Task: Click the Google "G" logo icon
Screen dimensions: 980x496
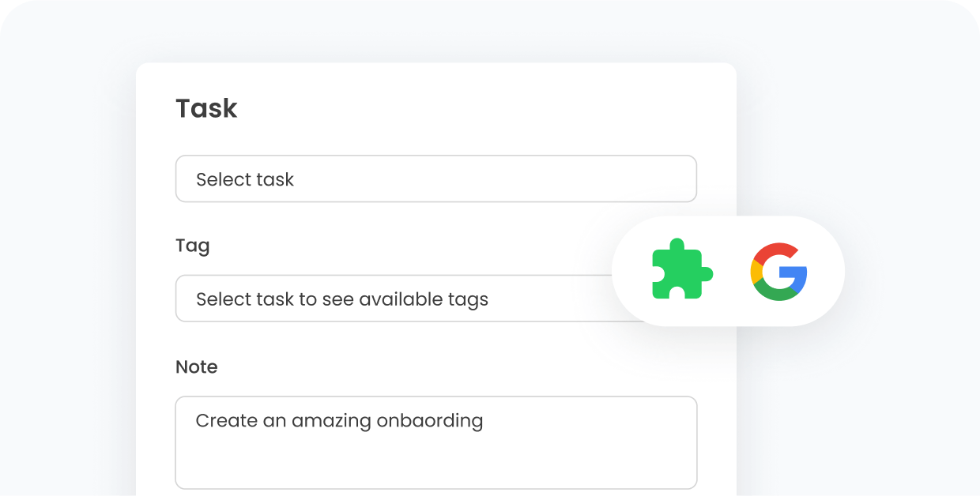Action: click(778, 272)
